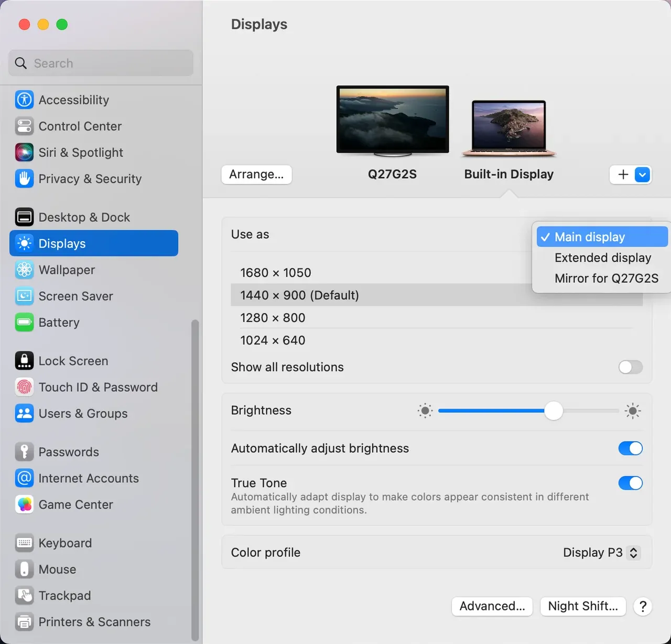
Task: Click the low brightness sun icon
Action: pos(425,411)
